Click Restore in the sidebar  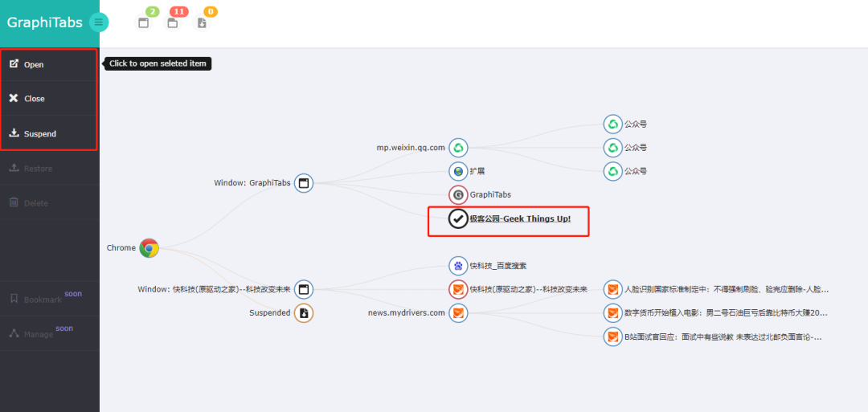(x=50, y=168)
